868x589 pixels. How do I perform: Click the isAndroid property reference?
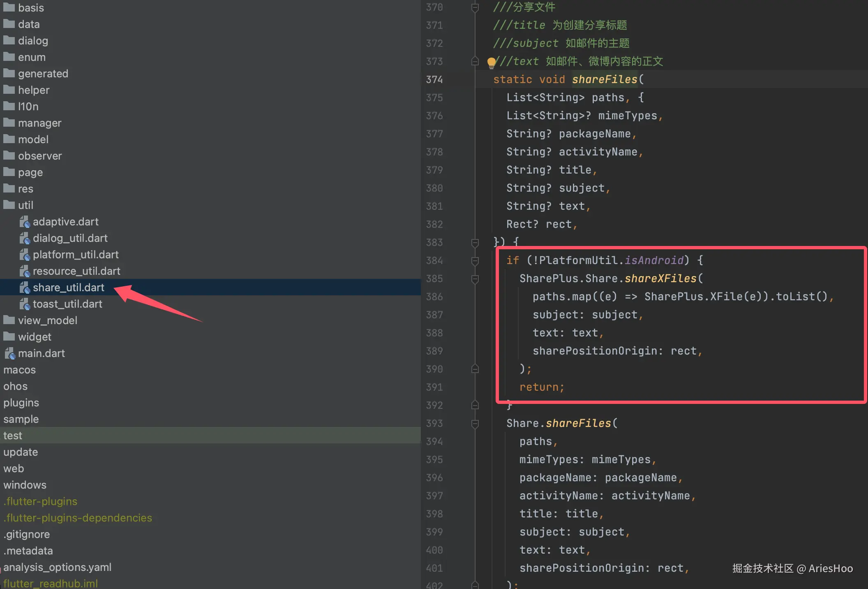[x=654, y=260]
